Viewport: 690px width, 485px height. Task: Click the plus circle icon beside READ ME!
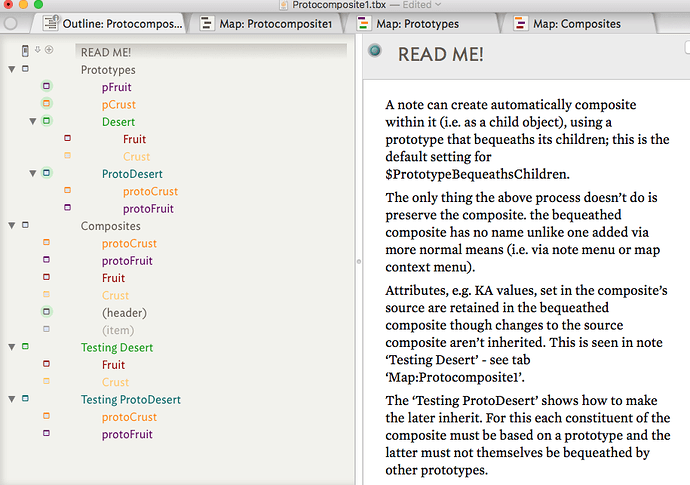coord(49,50)
